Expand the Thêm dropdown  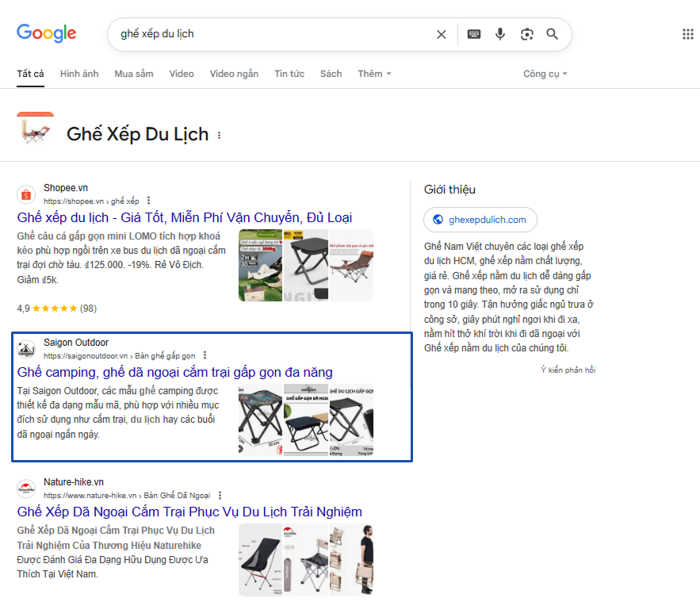click(374, 74)
